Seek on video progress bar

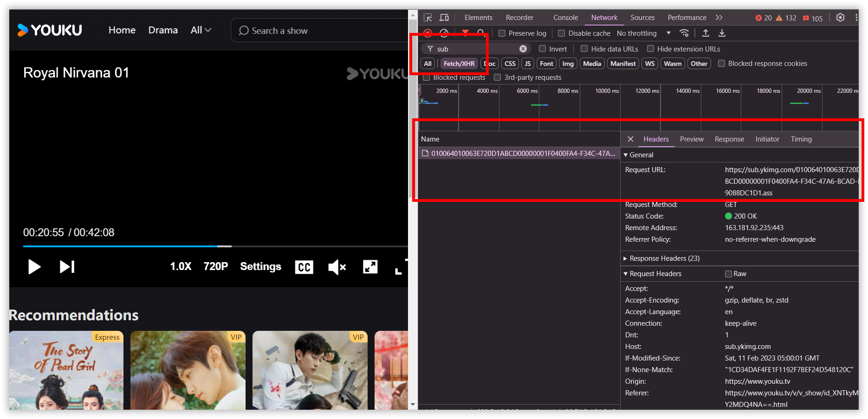(x=215, y=246)
